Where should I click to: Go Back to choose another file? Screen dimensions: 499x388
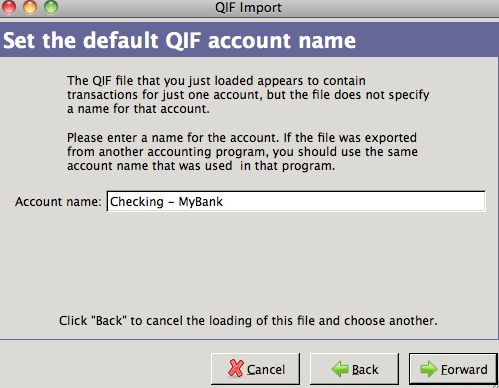point(354,369)
